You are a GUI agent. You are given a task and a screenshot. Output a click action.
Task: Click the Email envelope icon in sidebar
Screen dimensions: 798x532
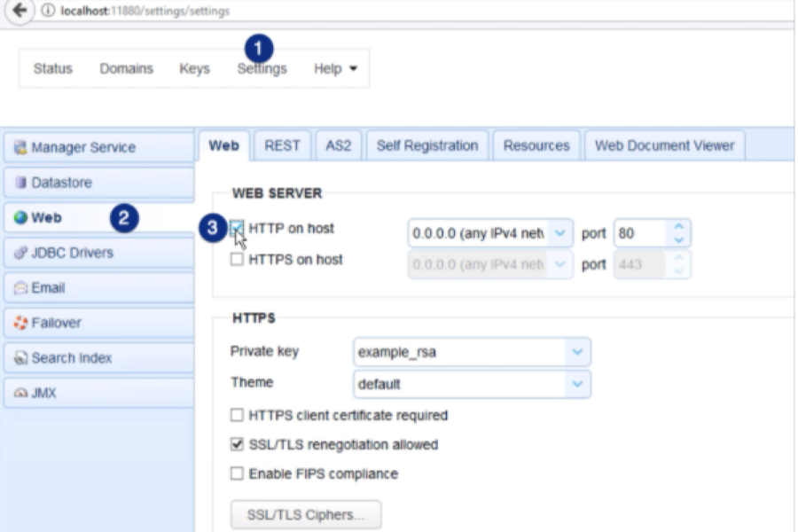[20, 288]
